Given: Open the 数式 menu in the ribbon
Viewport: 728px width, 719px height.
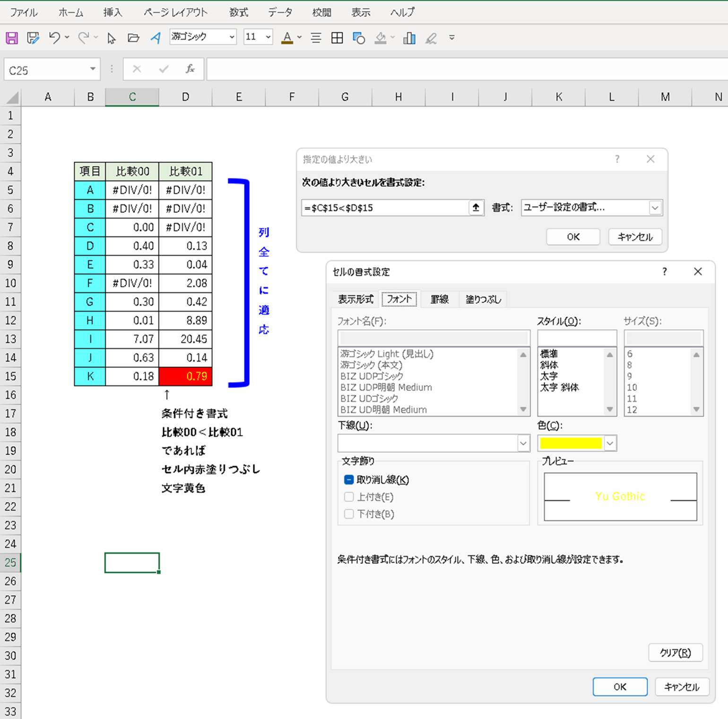Looking at the screenshot, I should tap(238, 13).
